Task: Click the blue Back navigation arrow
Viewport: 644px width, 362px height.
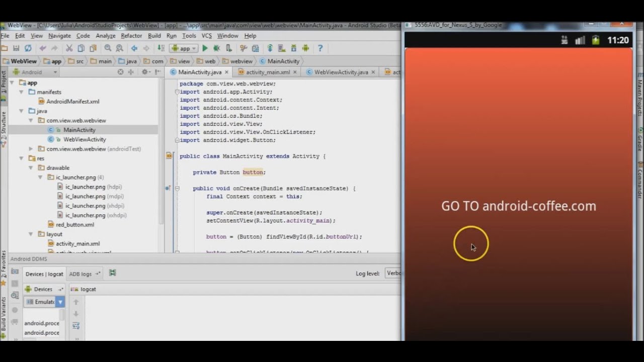Action: (x=134, y=48)
